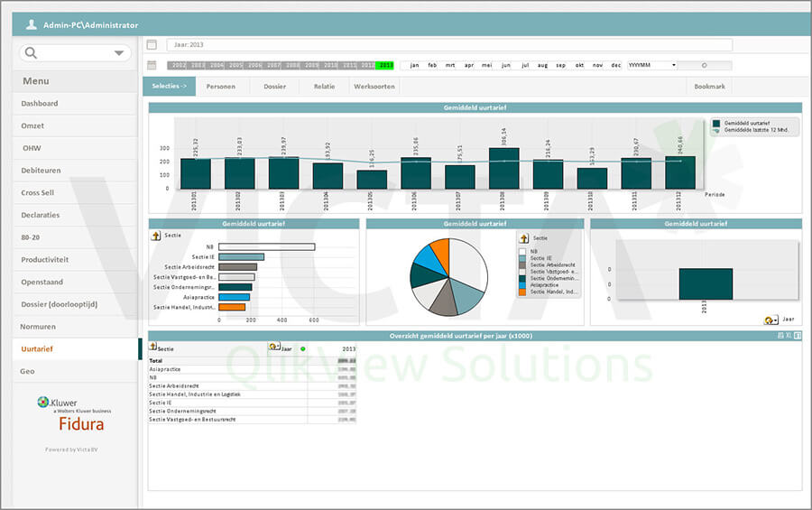
Task: Click the user avatar icon beside Admin-PC\Administrator
Action: click(x=31, y=23)
